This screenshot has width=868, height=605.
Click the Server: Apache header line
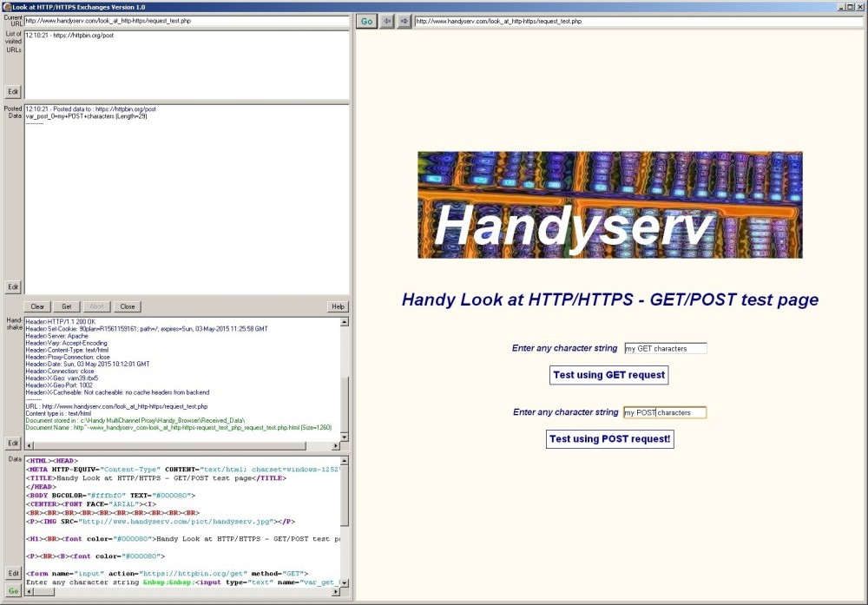(x=56, y=336)
